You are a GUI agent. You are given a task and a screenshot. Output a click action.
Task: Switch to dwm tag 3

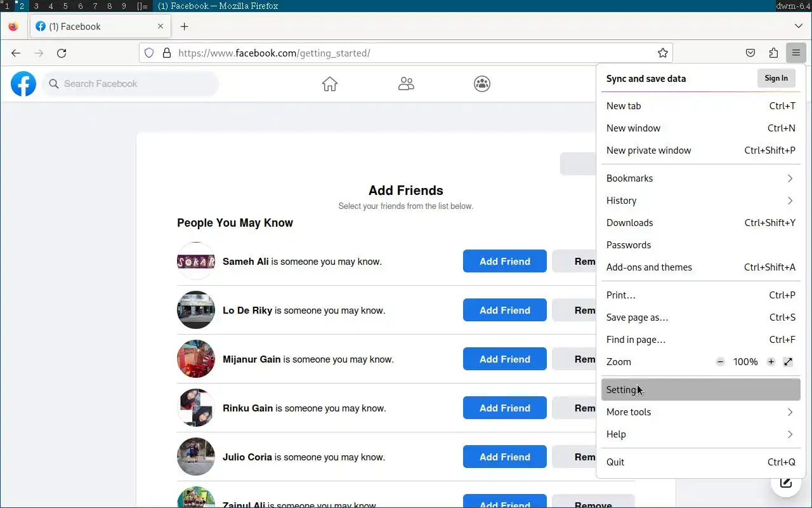pyautogui.click(x=36, y=6)
